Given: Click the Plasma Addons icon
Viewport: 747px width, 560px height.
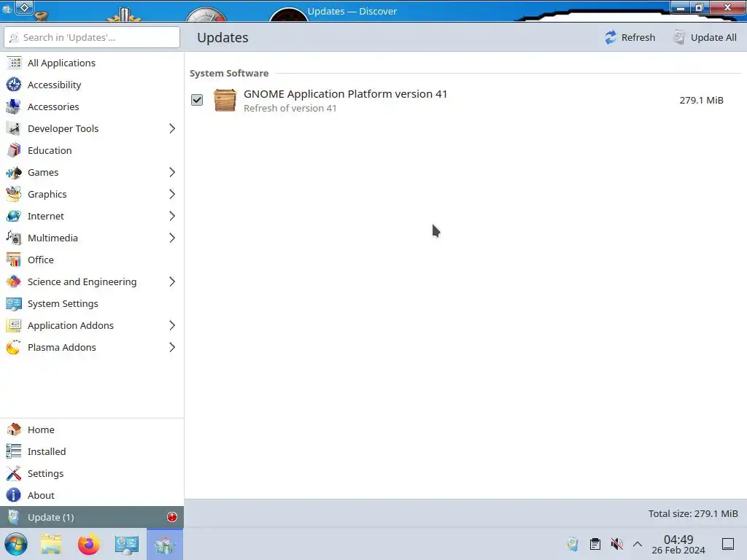Looking at the screenshot, I should (x=14, y=348).
